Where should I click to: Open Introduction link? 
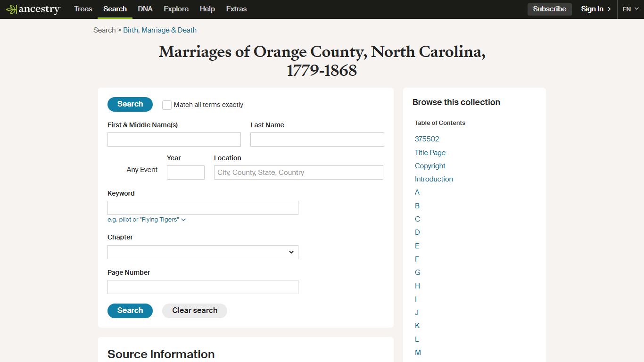[x=434, y=179]
